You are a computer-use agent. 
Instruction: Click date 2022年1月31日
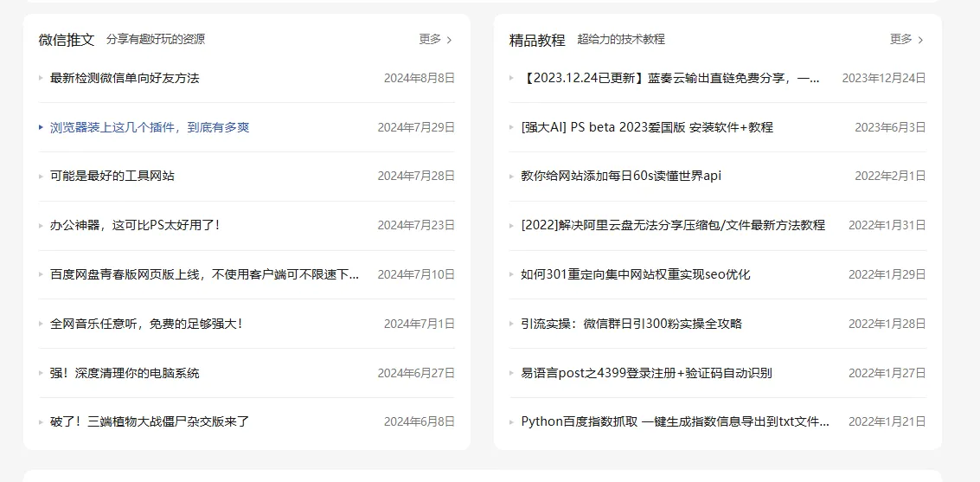pos(887,224)
